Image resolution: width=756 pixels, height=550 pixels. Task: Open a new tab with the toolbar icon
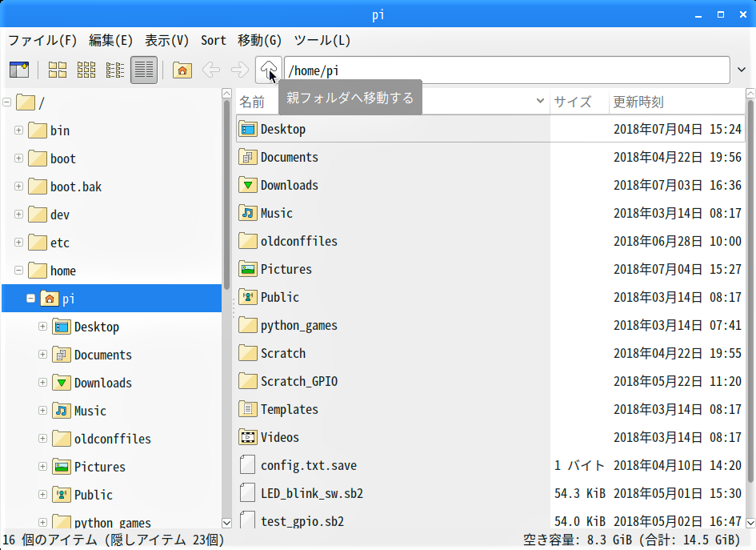coord(19,70)
